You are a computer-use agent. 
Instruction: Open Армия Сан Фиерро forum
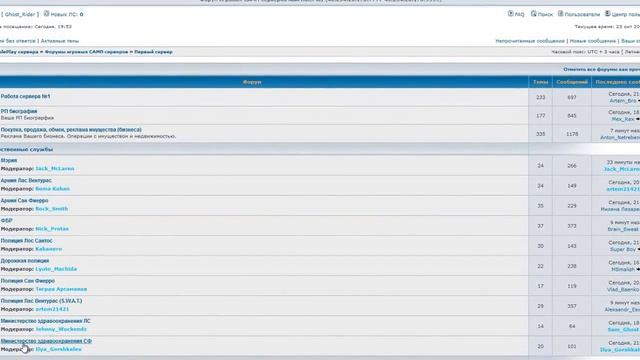click(24, 200)
